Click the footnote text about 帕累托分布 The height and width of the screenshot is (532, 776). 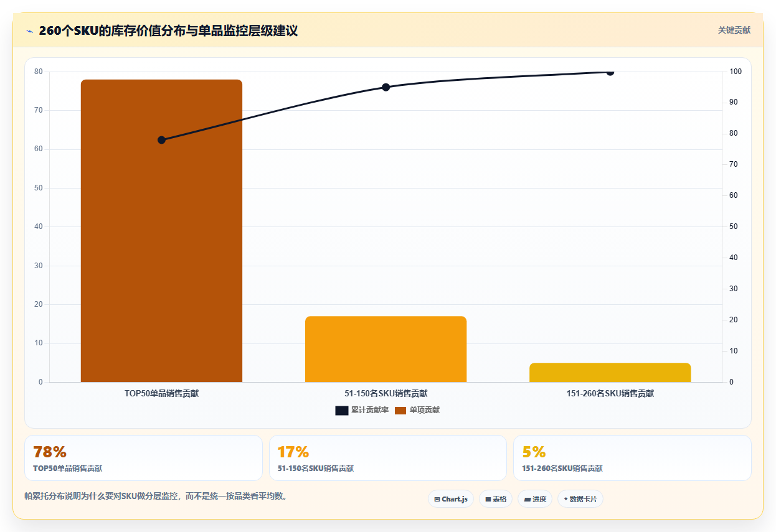pyautogui.click(x=156, y=496)
